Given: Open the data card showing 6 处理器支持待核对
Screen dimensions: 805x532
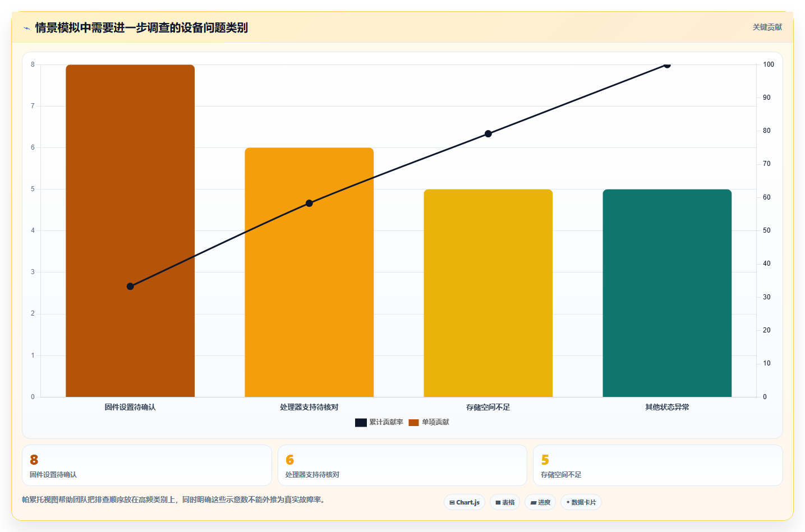Looking at the screenshot, I should pyautogui.click(x=402, y=465).
